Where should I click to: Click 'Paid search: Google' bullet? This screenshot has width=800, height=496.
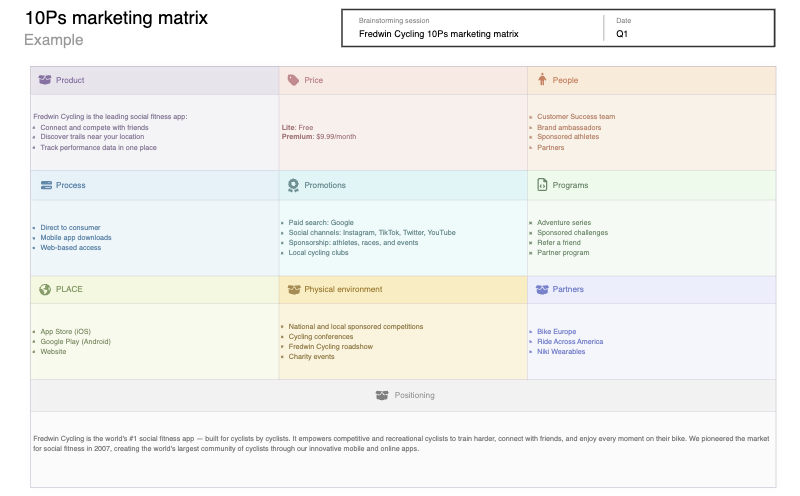pyautogui.click(x=321, y=222)
